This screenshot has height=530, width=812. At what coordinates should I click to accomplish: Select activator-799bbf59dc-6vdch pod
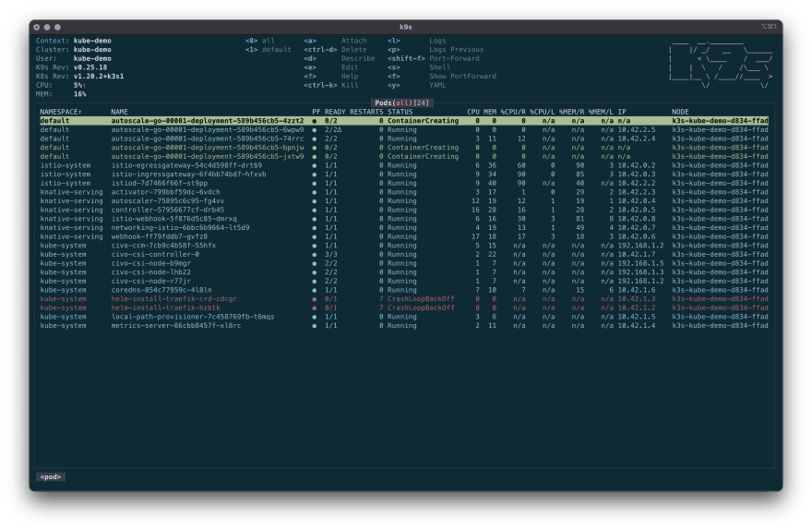click(x=404, y=192)
